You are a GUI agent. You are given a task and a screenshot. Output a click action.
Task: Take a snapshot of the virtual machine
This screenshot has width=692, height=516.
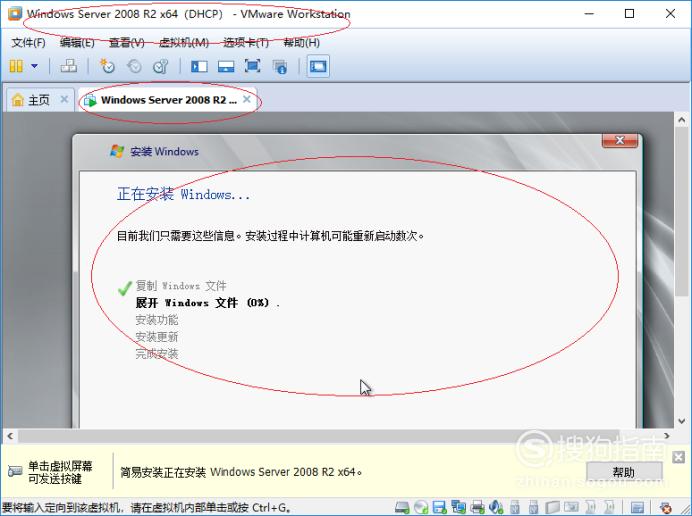(107, 66)
